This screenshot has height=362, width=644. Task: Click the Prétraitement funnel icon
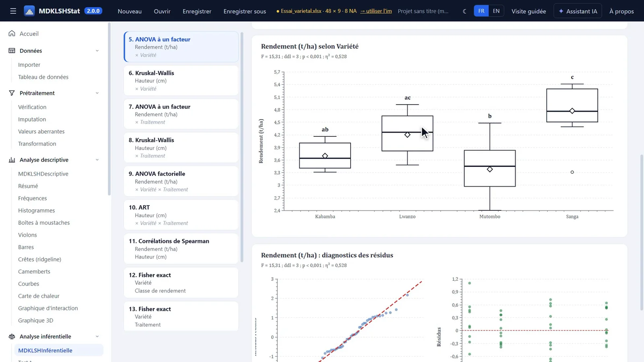12,93
